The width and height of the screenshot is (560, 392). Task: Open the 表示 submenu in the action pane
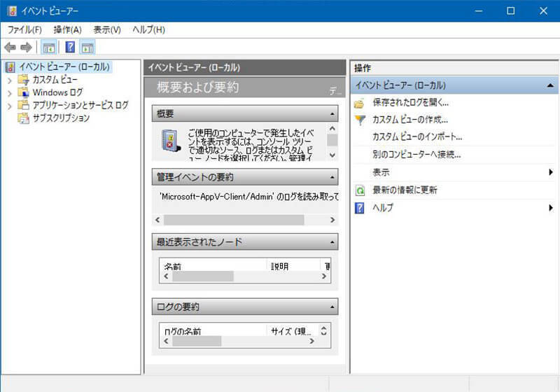(381, 172)
